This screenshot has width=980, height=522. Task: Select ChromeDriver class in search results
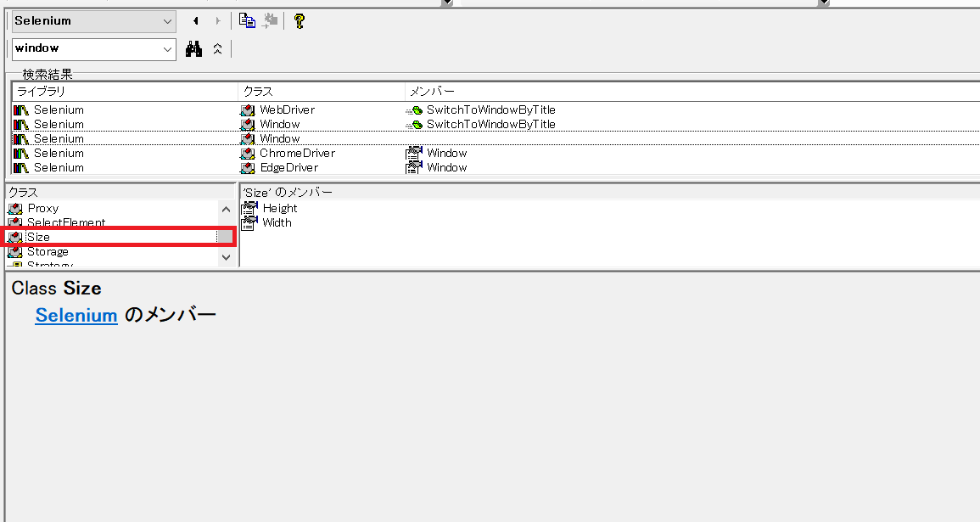[297, 153]
